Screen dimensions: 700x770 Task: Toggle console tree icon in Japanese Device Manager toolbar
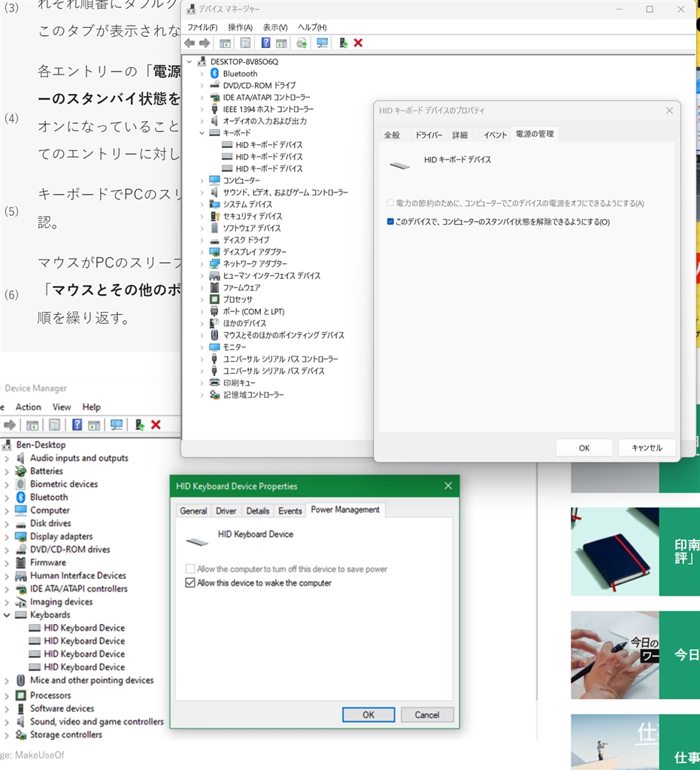pyautogui.click(x=225, y=43)
